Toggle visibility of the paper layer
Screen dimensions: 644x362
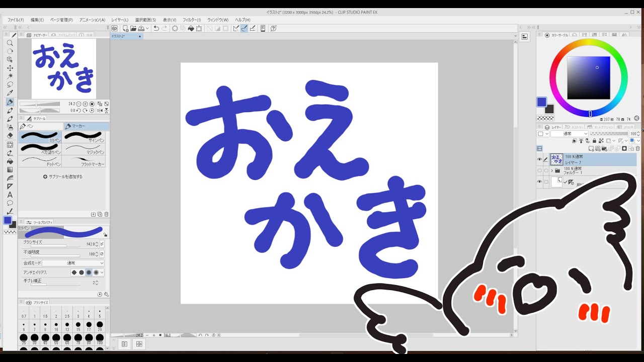coord(539,182)
